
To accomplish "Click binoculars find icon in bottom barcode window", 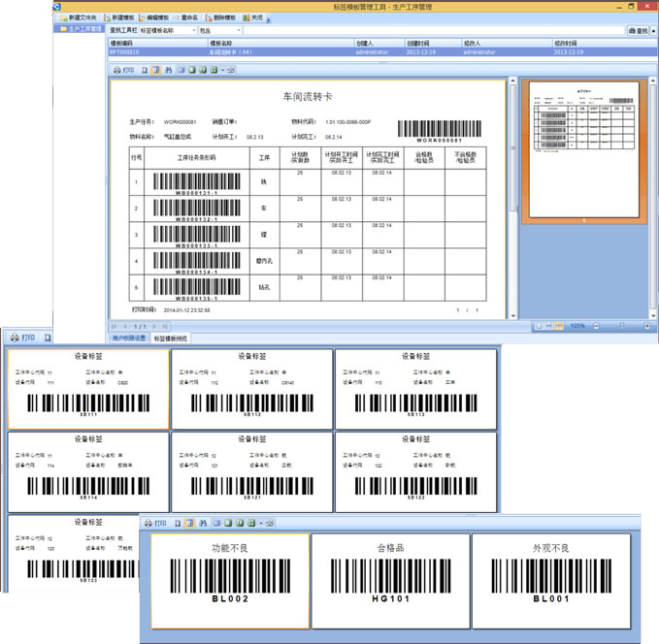I will click(x=203, y=524).
